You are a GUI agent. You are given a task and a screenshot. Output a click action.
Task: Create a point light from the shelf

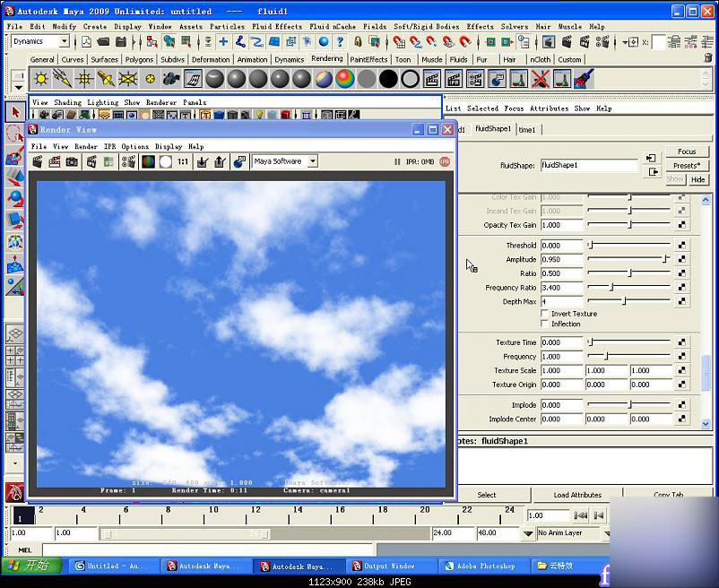pos(84,79)
